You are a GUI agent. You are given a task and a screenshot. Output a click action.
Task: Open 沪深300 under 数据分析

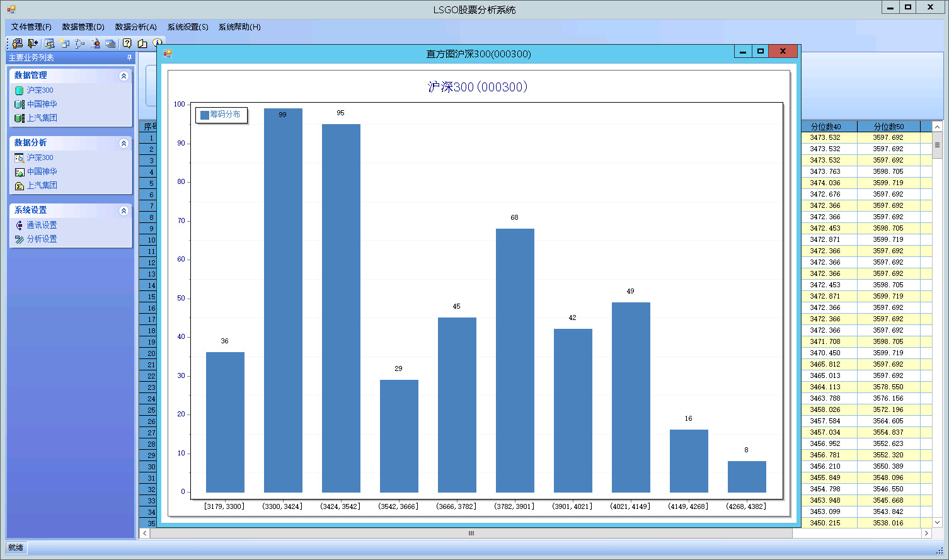[40, 157]
